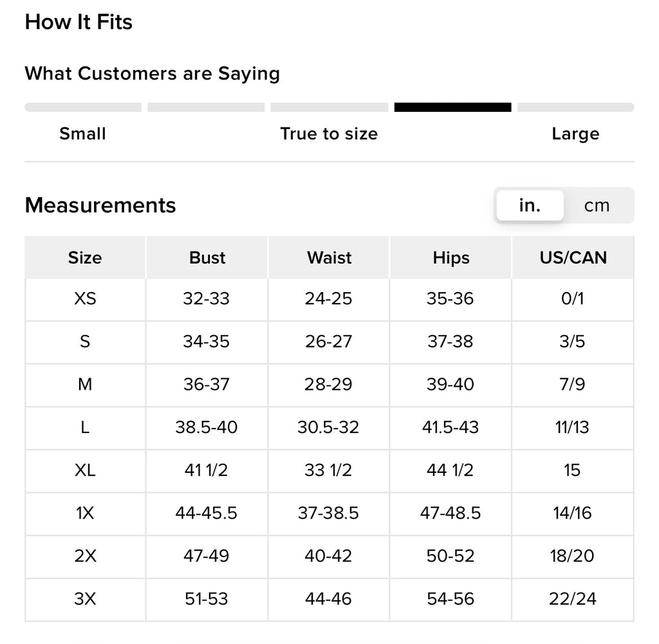Click the Hips column header
Image resolution: width=659 pixels, height=644 pixels.
point(450,258)
